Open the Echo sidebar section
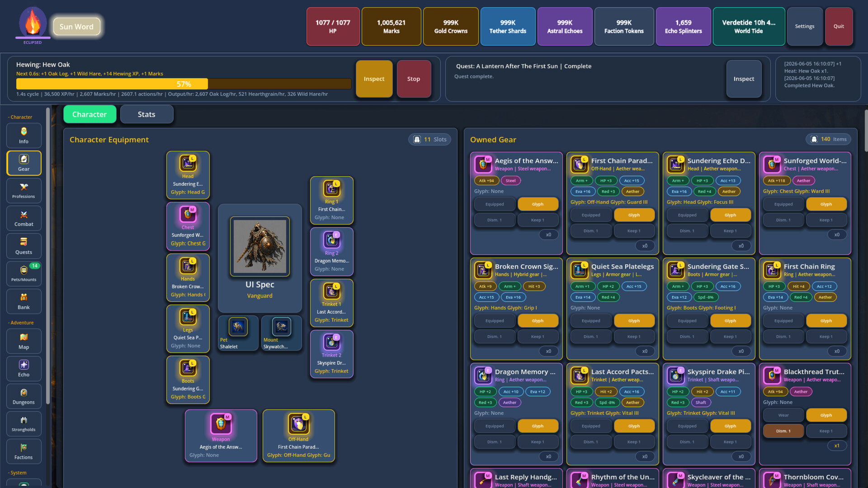 coord(24,369)
